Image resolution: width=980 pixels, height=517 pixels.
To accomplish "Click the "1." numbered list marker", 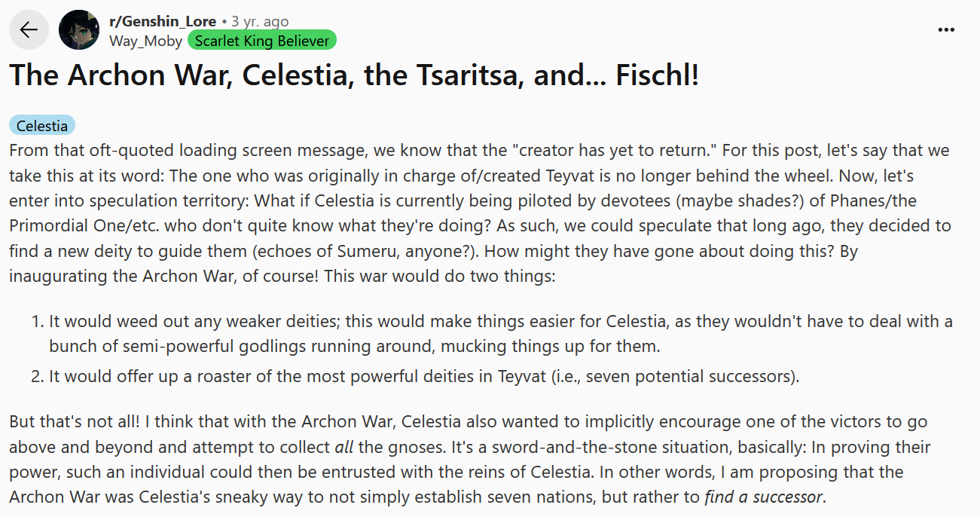I will (x=38, y=322).
